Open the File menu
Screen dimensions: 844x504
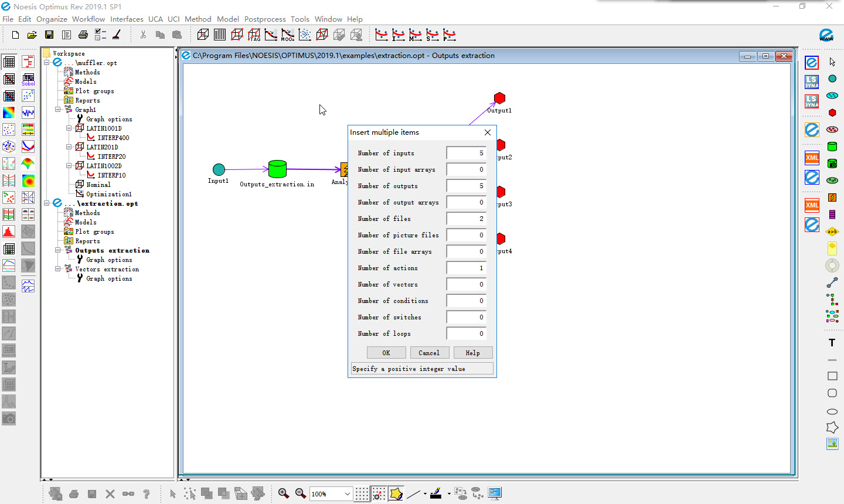(8, 19)
